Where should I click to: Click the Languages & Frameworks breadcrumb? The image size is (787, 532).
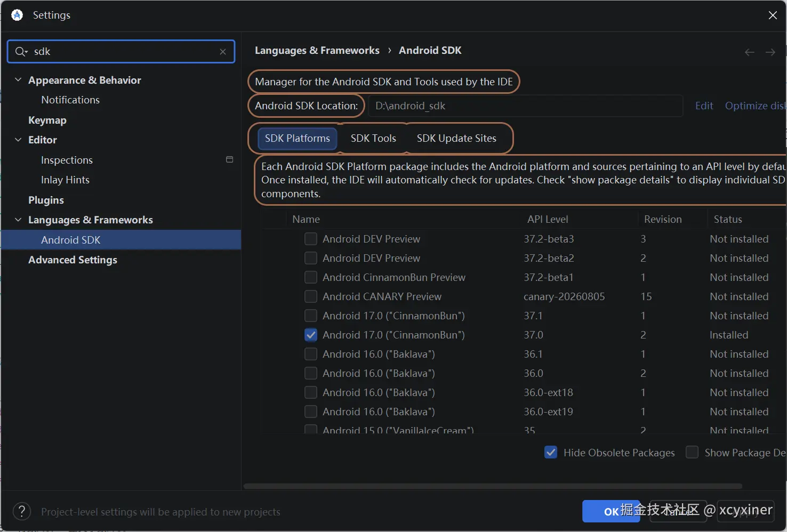pos(317,50)
